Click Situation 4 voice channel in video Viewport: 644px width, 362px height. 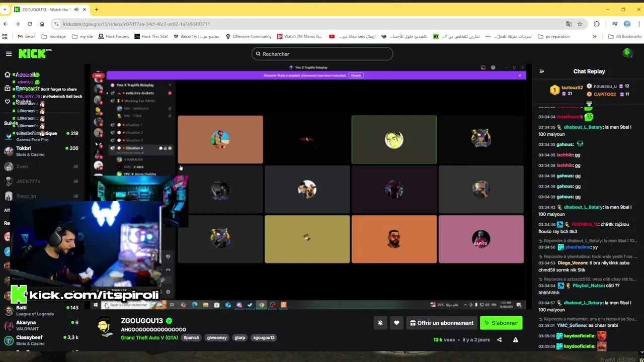point(134,148)
